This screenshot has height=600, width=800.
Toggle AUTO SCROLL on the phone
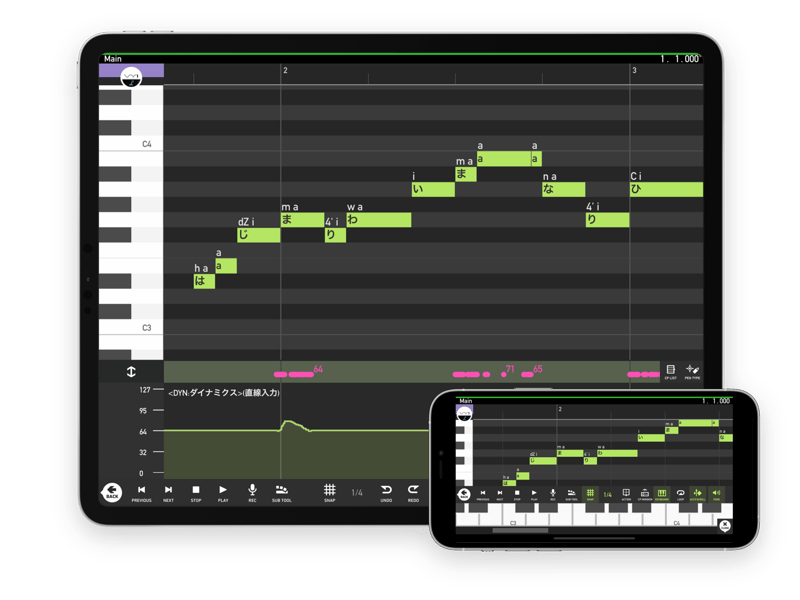click(x=697, y=494)
